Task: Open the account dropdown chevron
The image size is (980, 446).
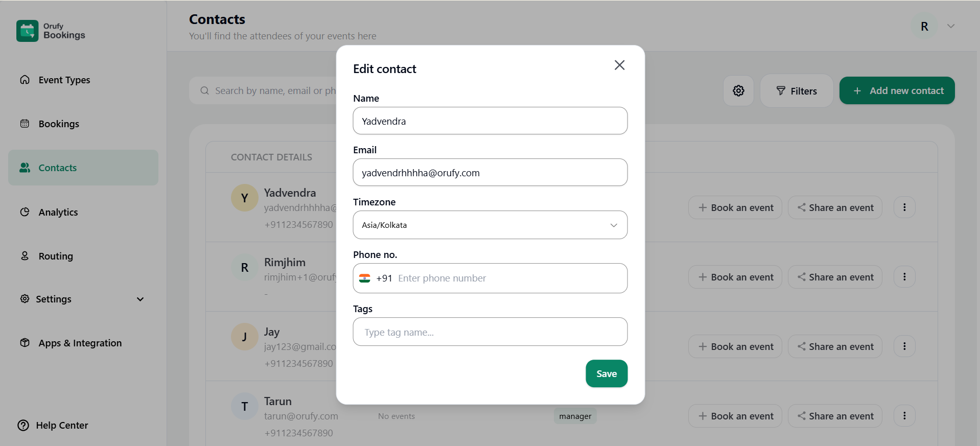Action: (x=950, y=26)
